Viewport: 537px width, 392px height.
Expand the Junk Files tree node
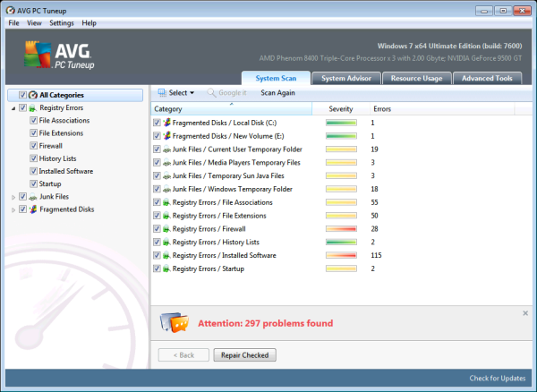coord(13,197)
